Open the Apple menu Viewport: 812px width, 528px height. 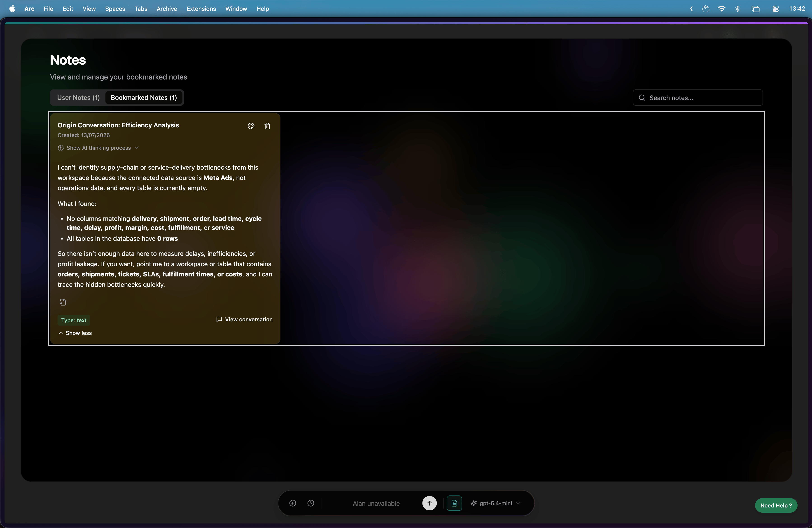tap(12, 9)
